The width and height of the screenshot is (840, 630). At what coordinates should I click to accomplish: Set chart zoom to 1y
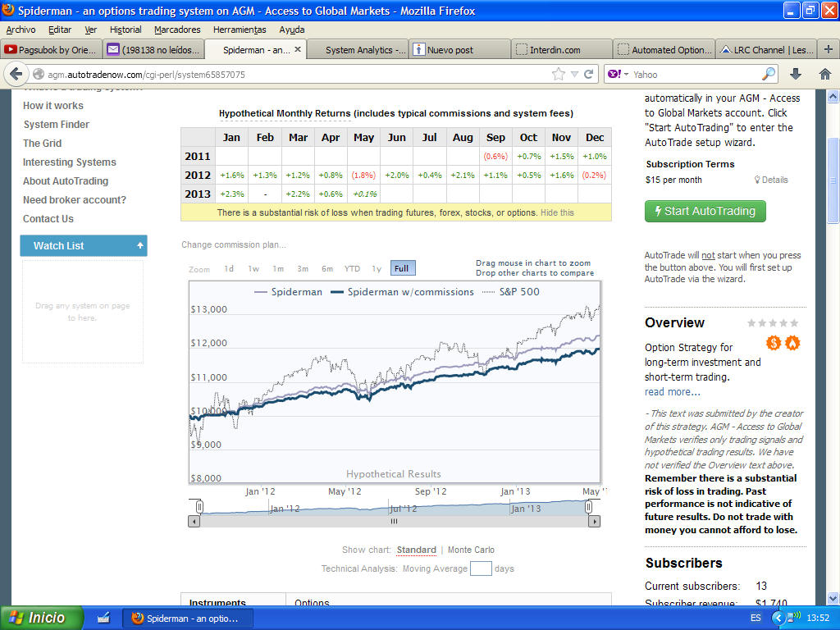(x=377, y=268)
